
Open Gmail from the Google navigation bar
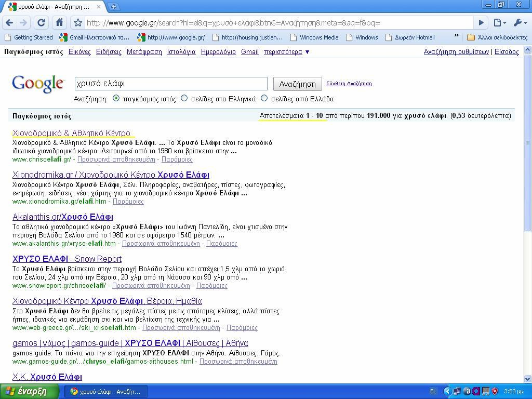[250, 52]
